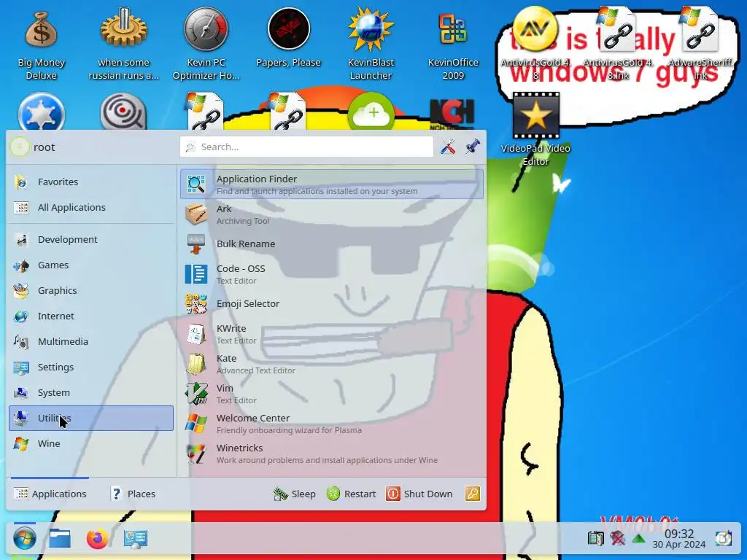Click the Sleep button
Image resolution: width=747 pixels, height=560 pixels.
click(x=295, y=494)
